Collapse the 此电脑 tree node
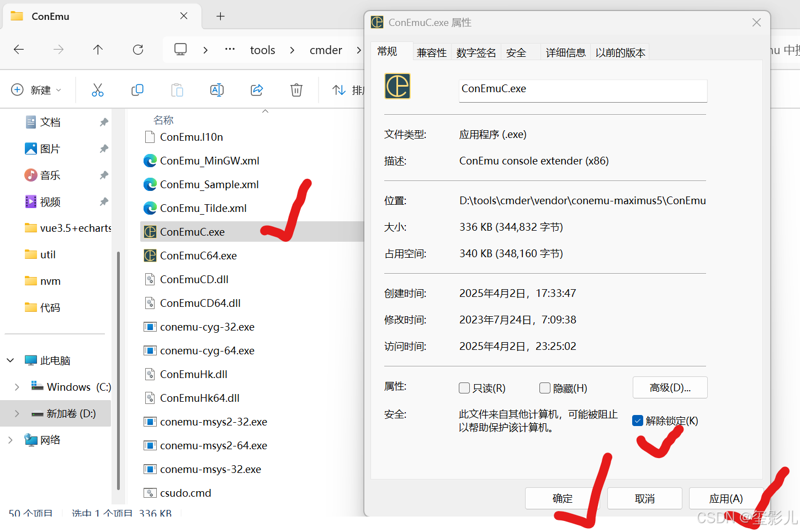 10,360
